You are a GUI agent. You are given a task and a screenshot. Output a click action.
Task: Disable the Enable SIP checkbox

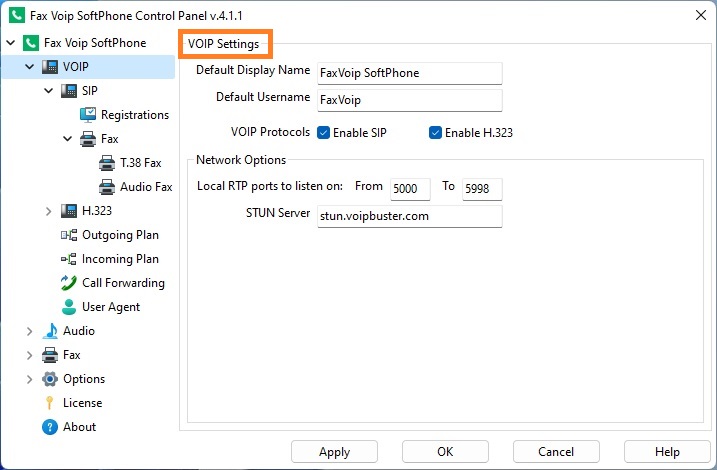point(323,133)
